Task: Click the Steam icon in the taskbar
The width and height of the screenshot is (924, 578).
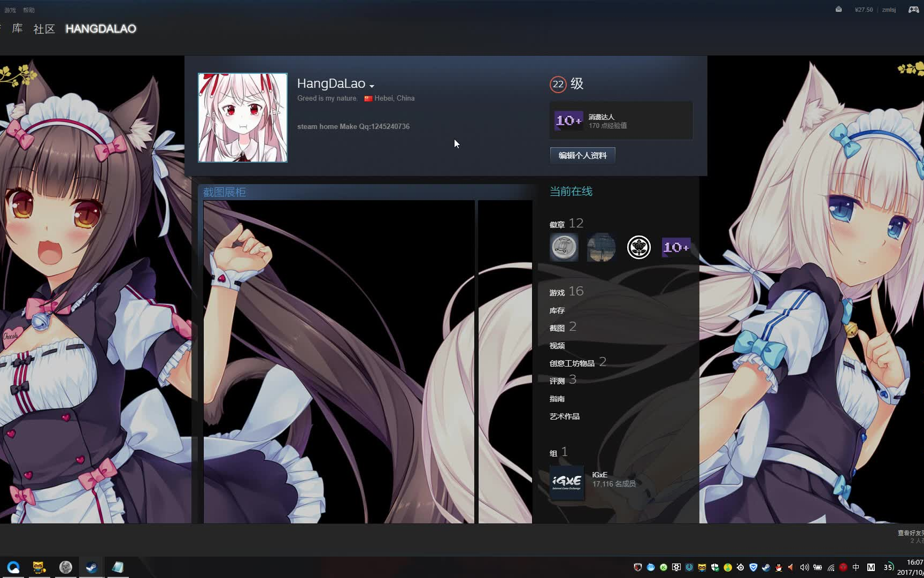Action: [x=91, y=567]
